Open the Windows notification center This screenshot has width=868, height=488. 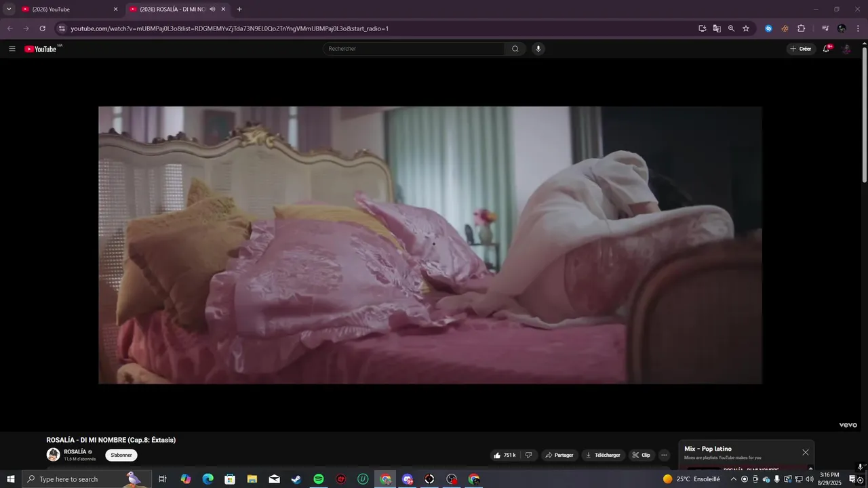[x=853, y=479]
